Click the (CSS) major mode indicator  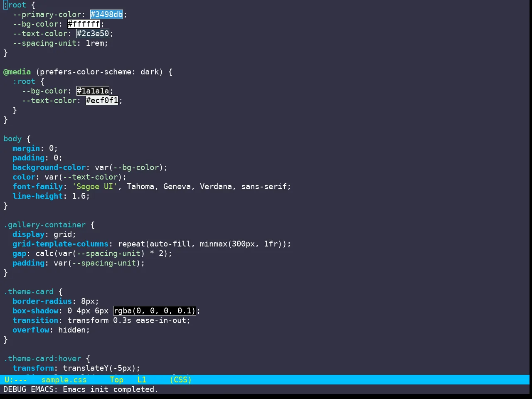181,379
